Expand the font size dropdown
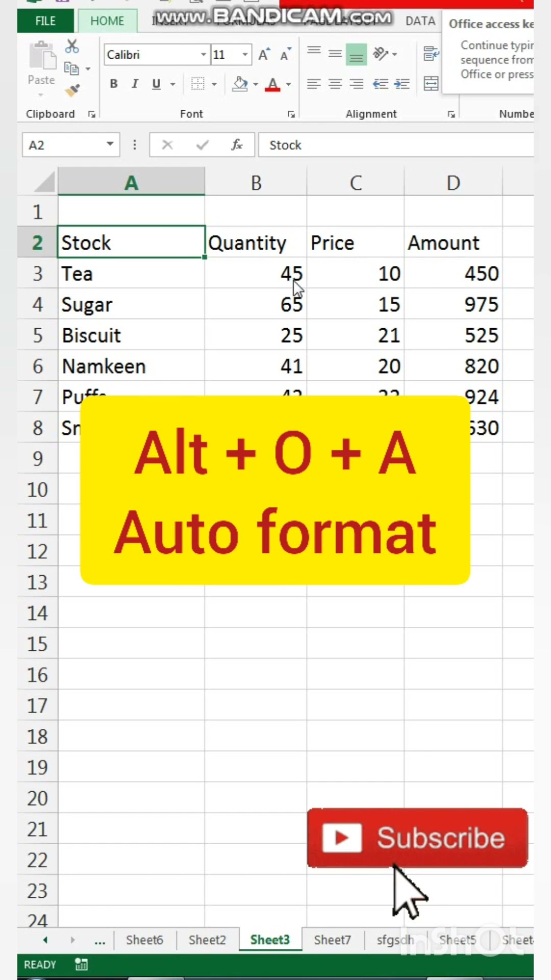Image resolution: width=551 pixels, height=980 pixels. 245,54
